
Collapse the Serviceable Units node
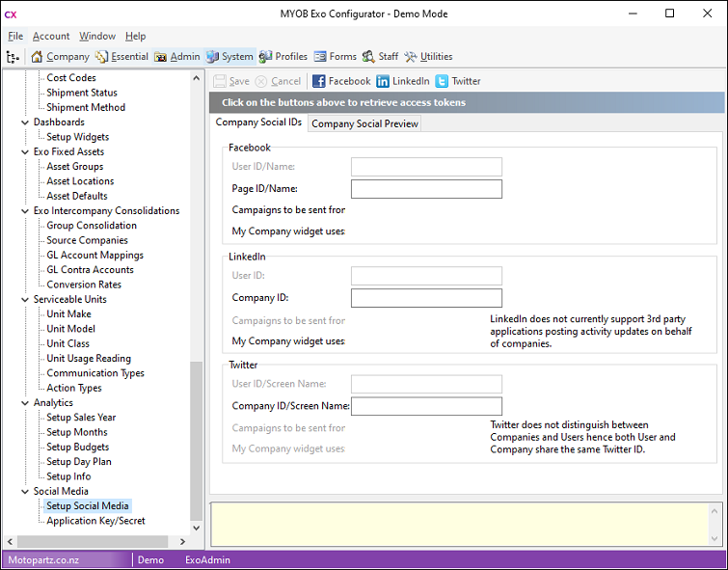25,300
